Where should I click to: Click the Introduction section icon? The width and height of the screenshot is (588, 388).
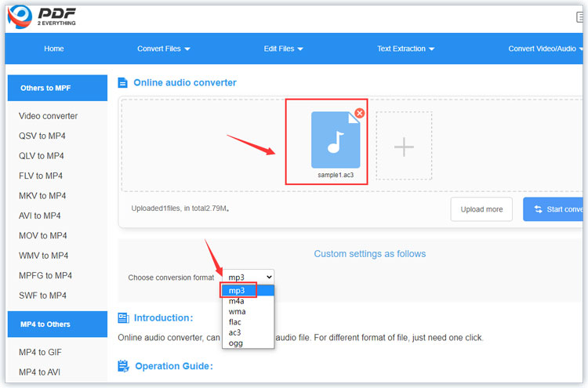click(123, 318)
